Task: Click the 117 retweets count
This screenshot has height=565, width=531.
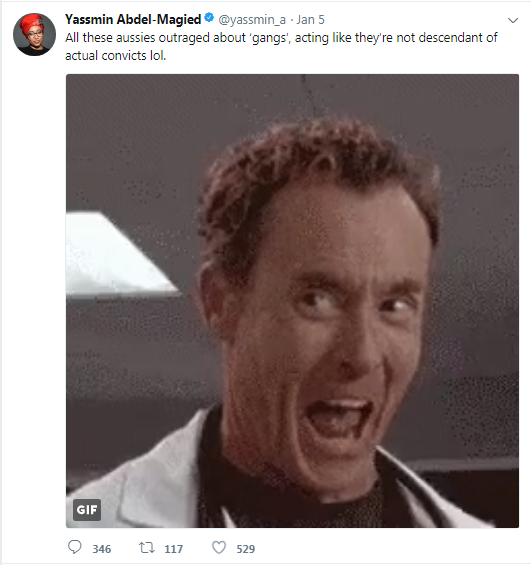Action: click(174, 549)
